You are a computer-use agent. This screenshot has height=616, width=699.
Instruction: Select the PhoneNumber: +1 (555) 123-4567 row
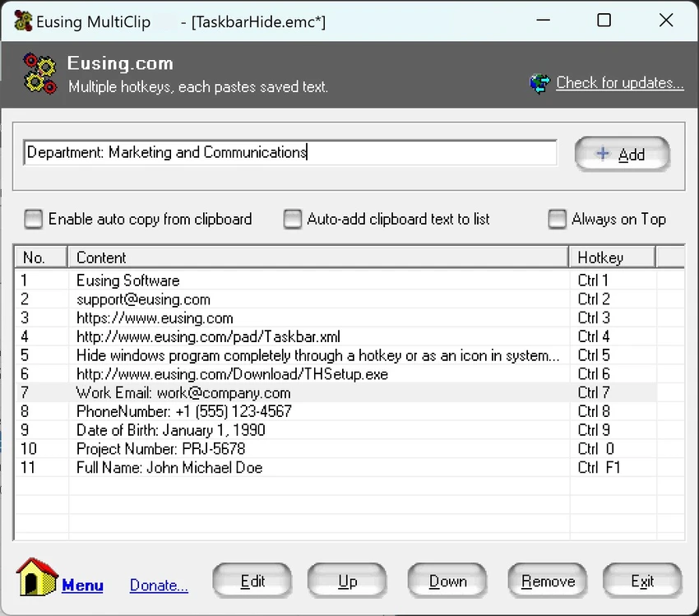(x=336, y=411)
